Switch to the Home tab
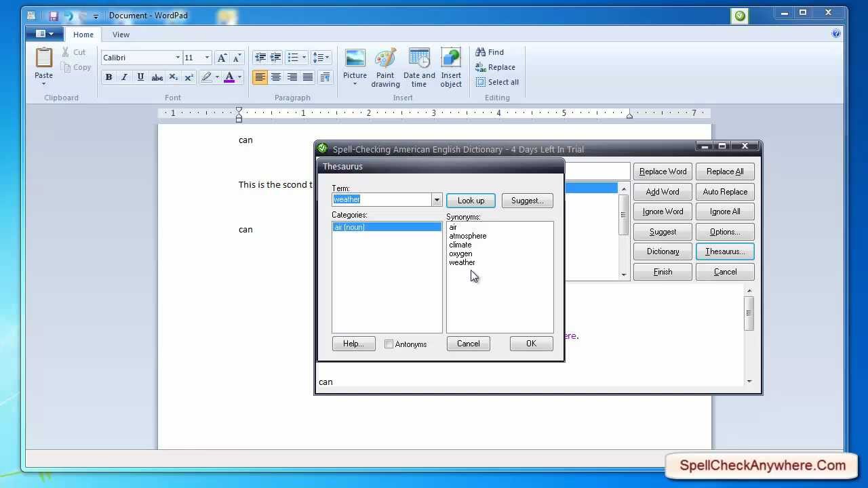 83,35
